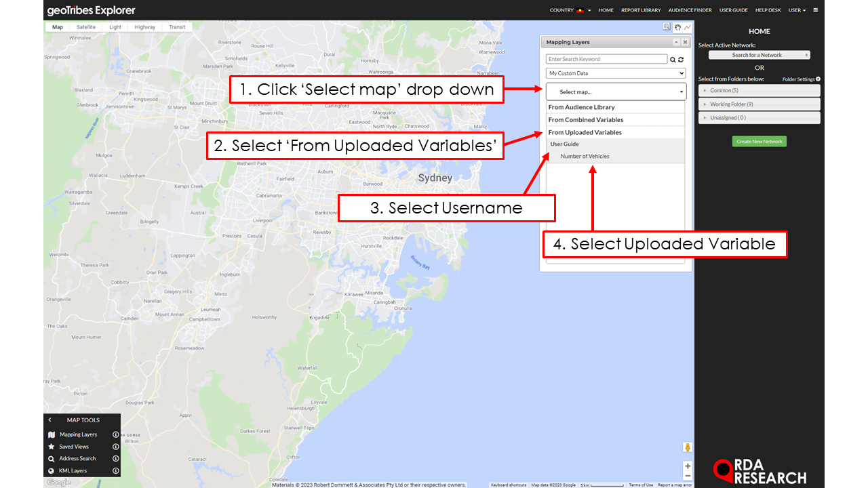Switch to the Map view tab
Viewport: 868px width, 488px height.
(x=58, y=27)
